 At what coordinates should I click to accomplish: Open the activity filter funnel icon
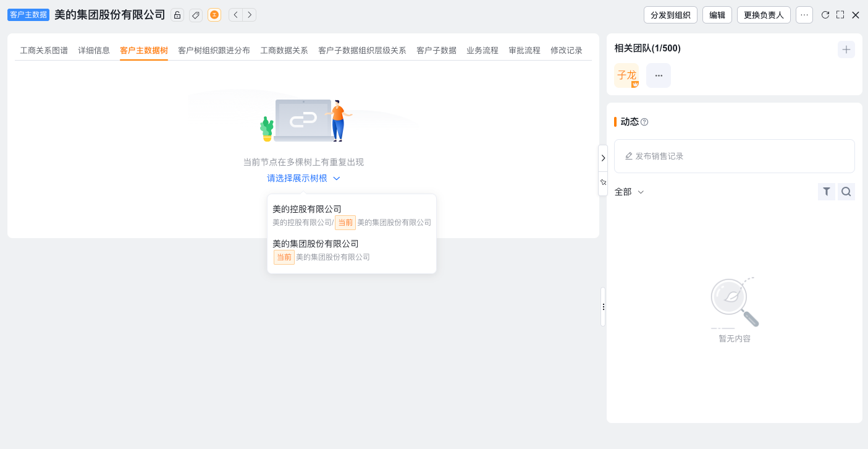tap(827, 192)
